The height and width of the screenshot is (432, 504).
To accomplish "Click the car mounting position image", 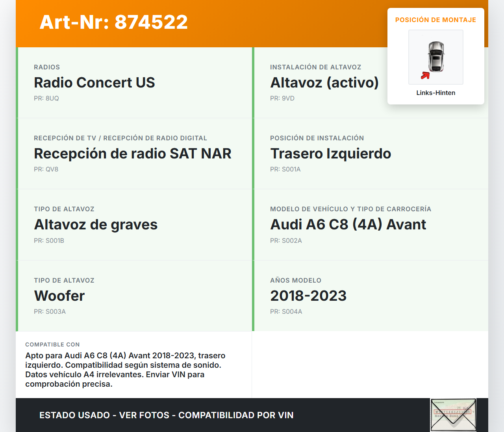I will click(436, 57).
